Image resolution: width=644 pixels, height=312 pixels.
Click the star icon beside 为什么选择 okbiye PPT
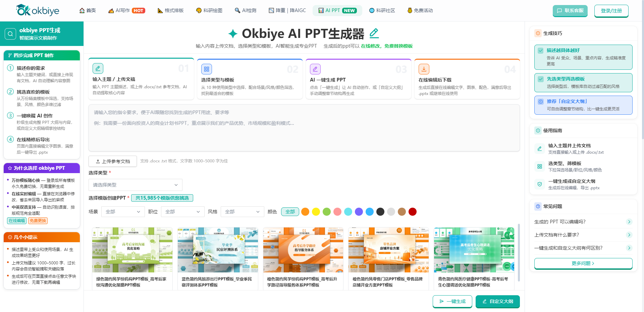(x=10, y=168)
